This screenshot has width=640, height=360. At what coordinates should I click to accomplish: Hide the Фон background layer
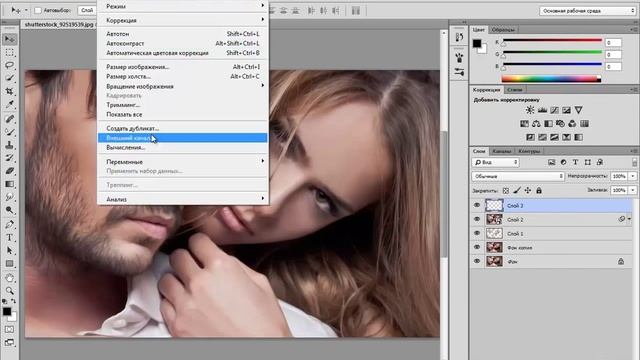click(477, 261)
